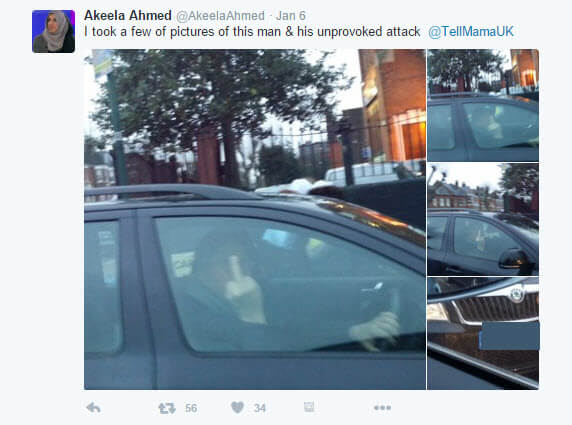The image size is (572, 425).
Task: Open the bottom thumbnail of car grille
Action: 483,333
